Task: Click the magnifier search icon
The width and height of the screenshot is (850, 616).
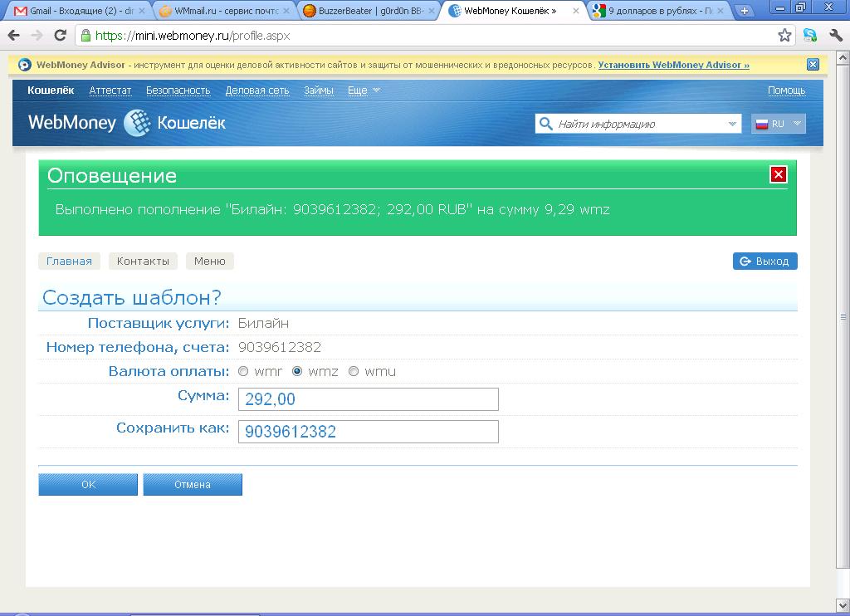Action: coord(546,125)
